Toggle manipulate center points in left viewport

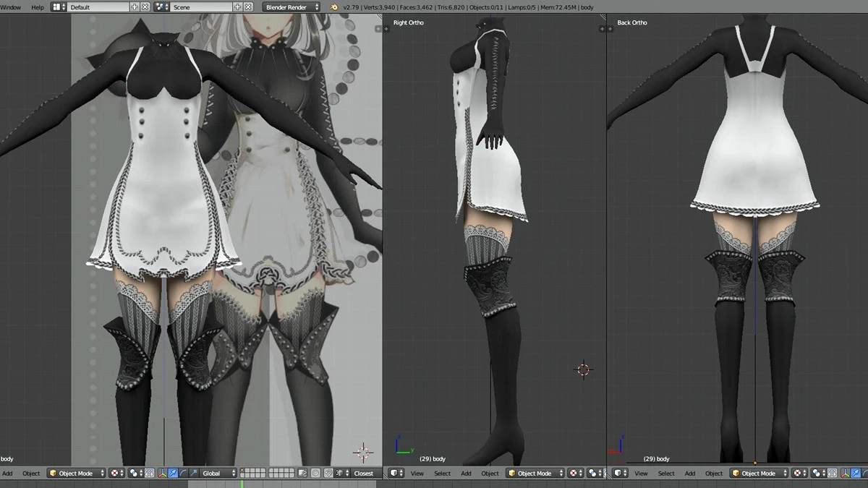coord(150,474)
